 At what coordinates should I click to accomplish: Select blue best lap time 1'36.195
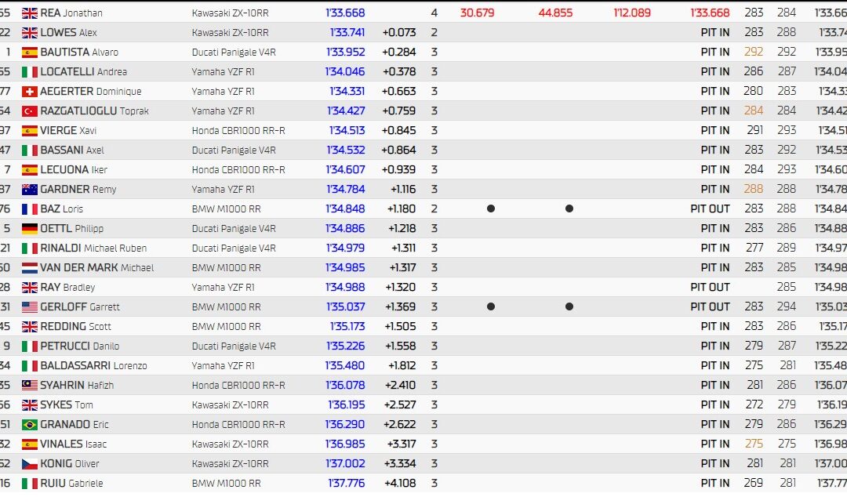click(347, 405)
